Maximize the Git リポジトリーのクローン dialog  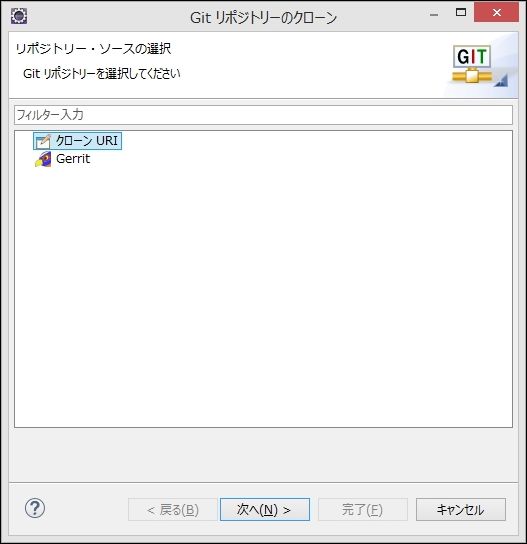tap(461, 12)
